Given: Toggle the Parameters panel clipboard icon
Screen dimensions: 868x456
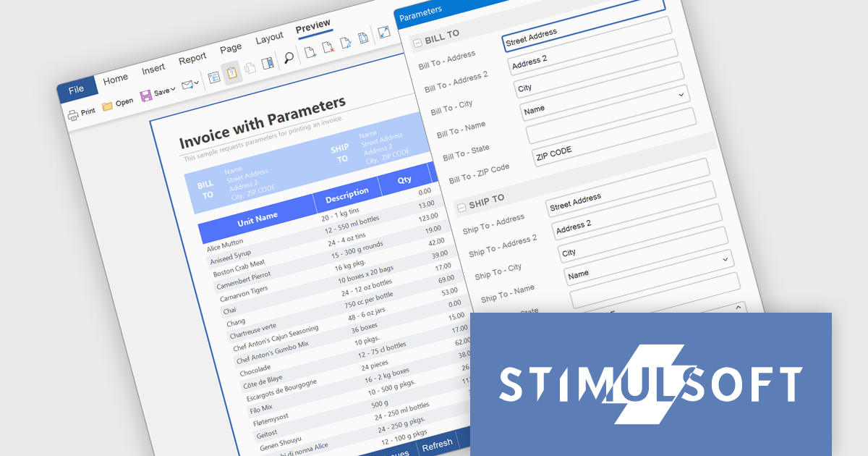Looking at the screenshot, I should (232, 73).
